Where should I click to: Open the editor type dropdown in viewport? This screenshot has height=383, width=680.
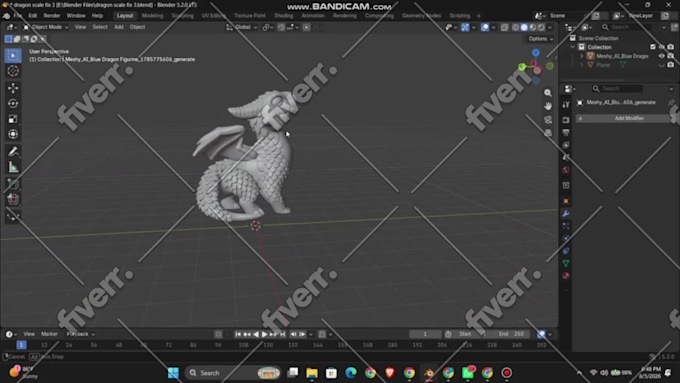point(12,27)
